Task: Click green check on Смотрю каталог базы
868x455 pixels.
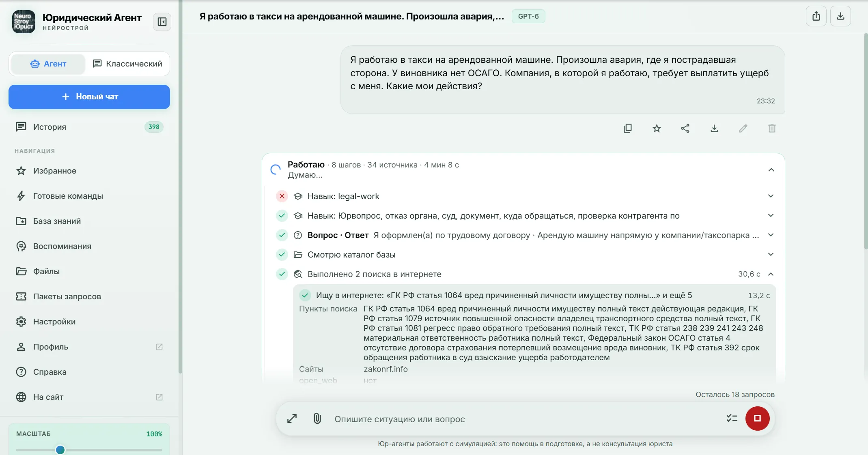Action: [x=282, y=255]
